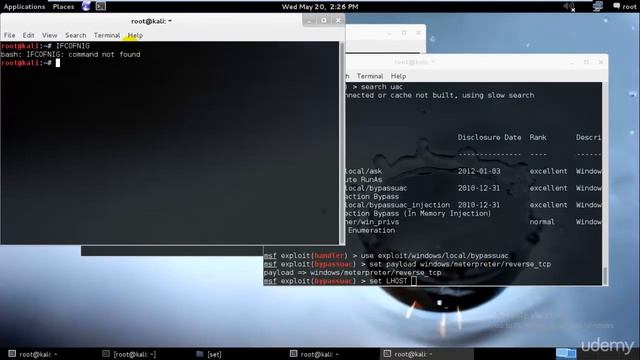Switch to fourth root@kali taskbar item

tap(314, 354)
